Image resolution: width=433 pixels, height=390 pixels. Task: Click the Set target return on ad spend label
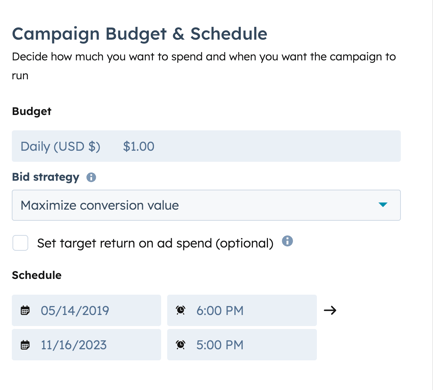pyautogui.click(x=155, y=243)
